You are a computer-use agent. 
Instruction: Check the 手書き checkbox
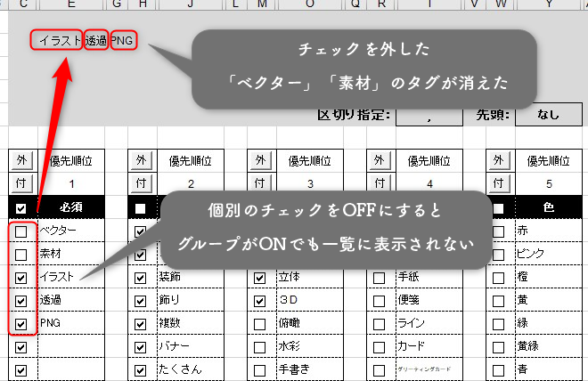pos(259,370)
